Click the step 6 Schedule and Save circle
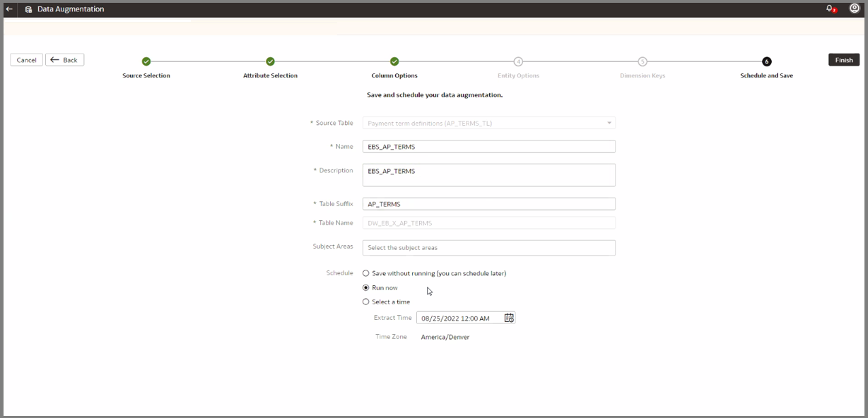868x418 pixels. click(x=767, y=61)
